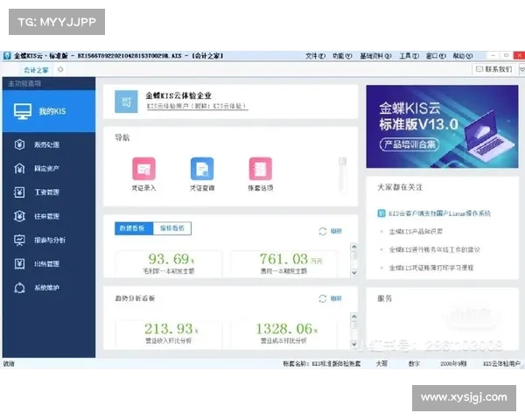Open the 窗口 menu
The image size is (525, 420).
pos(436,56)
